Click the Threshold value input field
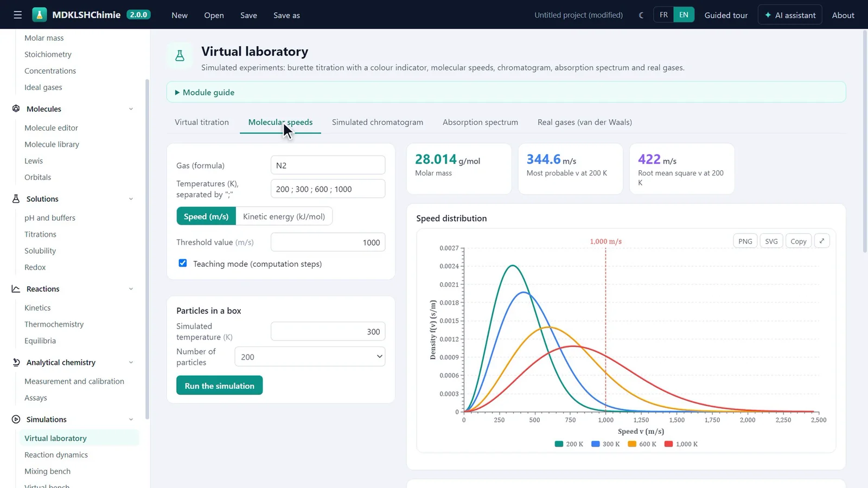This screenshot has width=868, height=488. tap(328, 242)
